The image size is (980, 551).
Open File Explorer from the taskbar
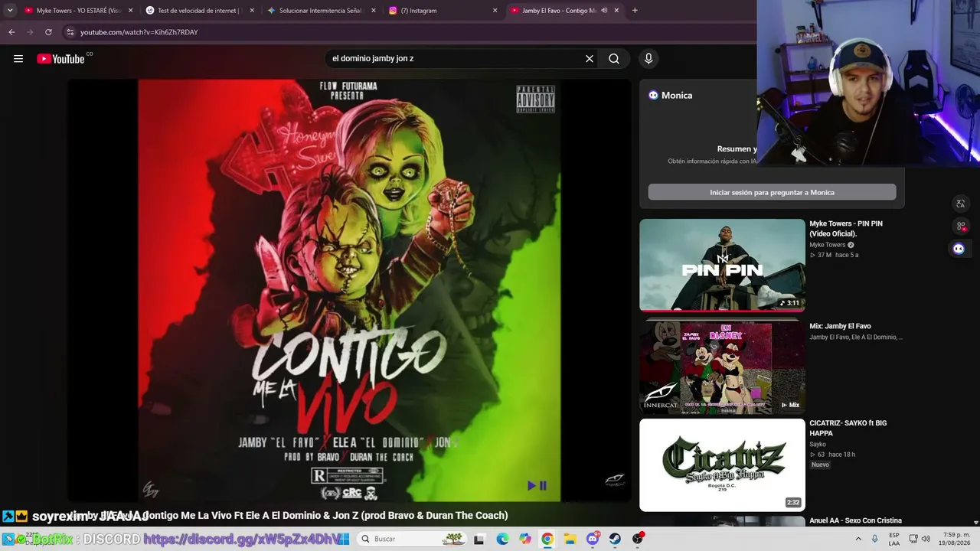570,539
